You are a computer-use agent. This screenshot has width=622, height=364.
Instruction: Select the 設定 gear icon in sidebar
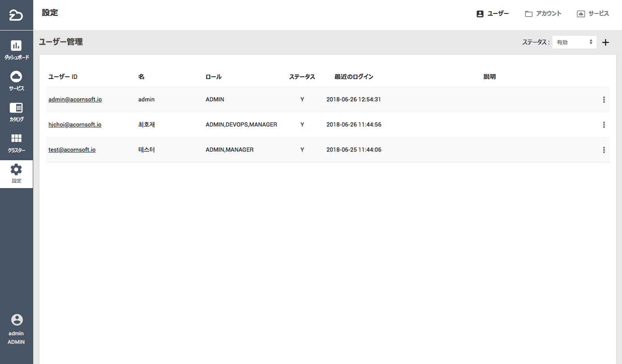click(x=16, y=170)
